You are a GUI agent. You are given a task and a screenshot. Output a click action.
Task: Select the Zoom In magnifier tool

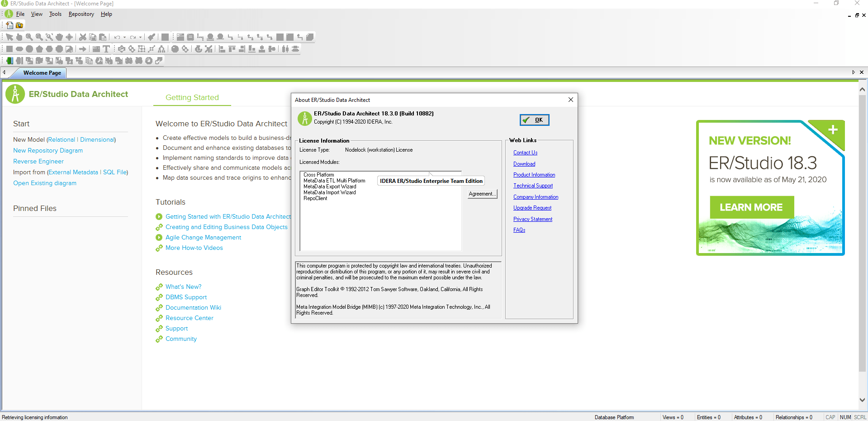coord(29,37)
